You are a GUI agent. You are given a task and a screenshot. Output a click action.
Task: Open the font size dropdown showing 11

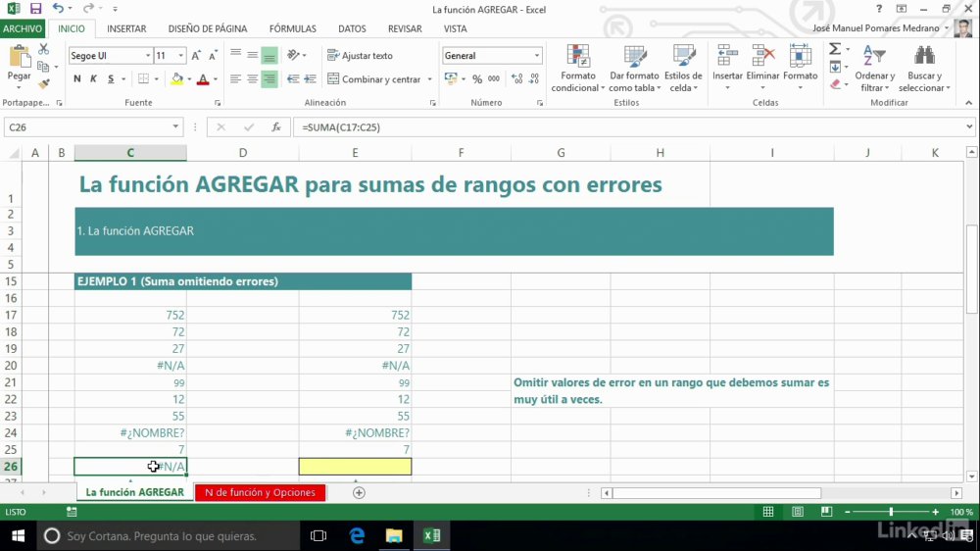[180, 56]
